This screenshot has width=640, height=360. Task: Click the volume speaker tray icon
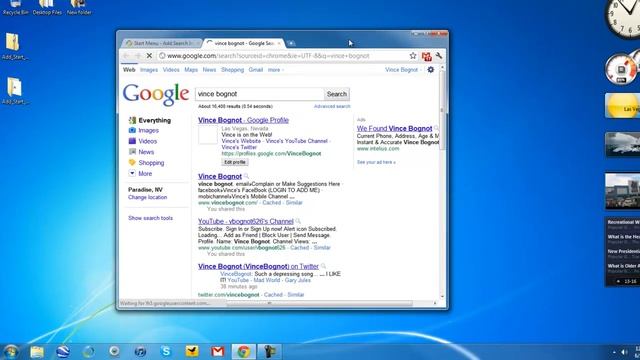coord(624,352)
